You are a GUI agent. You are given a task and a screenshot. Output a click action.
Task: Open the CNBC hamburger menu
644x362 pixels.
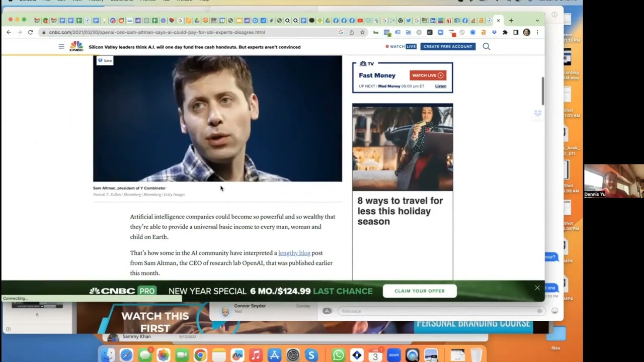pyautogui.click(x=61, y=46)
